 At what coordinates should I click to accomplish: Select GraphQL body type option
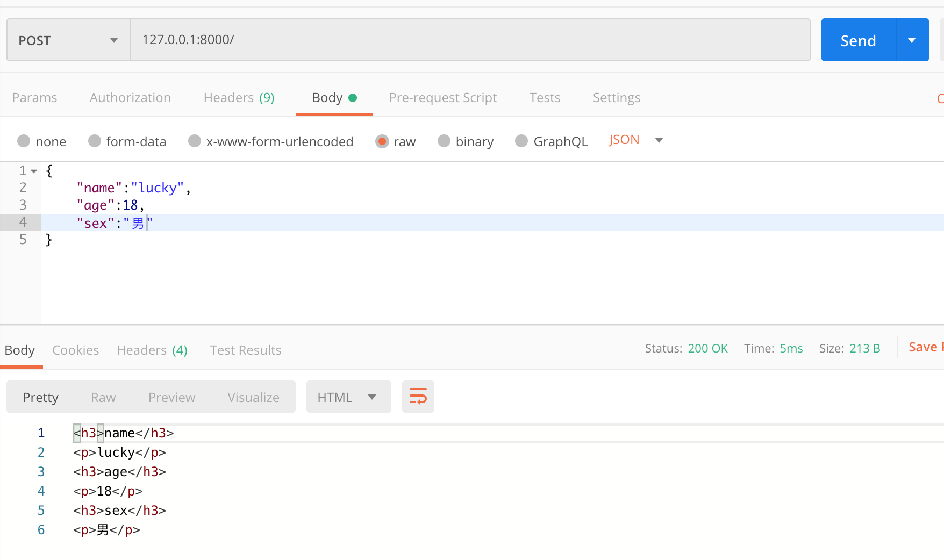(x=521, y=141)
